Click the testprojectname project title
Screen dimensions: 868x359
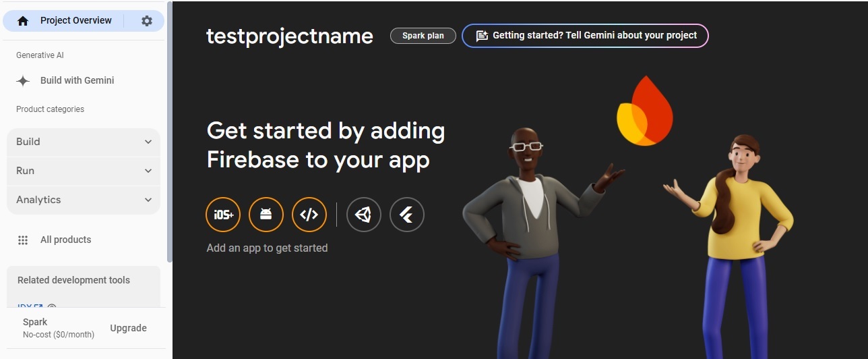pyautogui.click(x=290, y=36)
